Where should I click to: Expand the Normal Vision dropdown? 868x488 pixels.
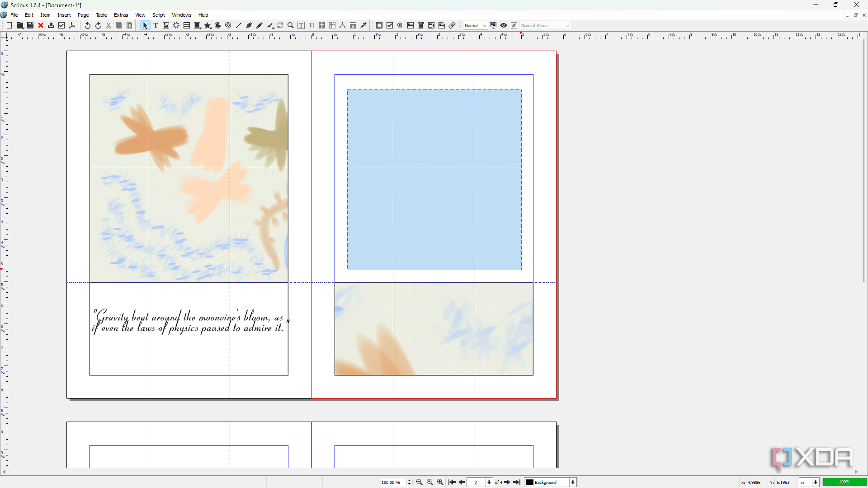tap(545, 26)
